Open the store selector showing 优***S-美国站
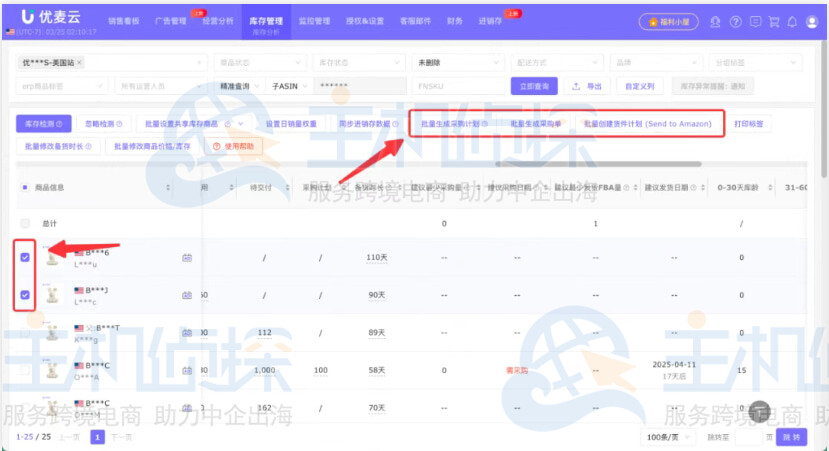The width and height of the screenshot is (829, 451). pyautogui.click(x=111, y=62)
